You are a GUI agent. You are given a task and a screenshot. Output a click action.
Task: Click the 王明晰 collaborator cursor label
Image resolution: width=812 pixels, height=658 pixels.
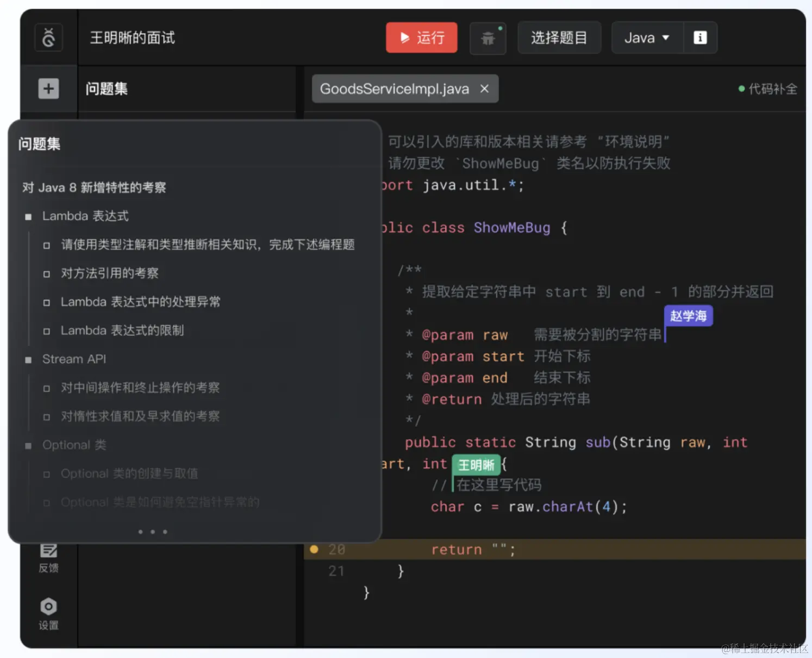pos(476,465)
